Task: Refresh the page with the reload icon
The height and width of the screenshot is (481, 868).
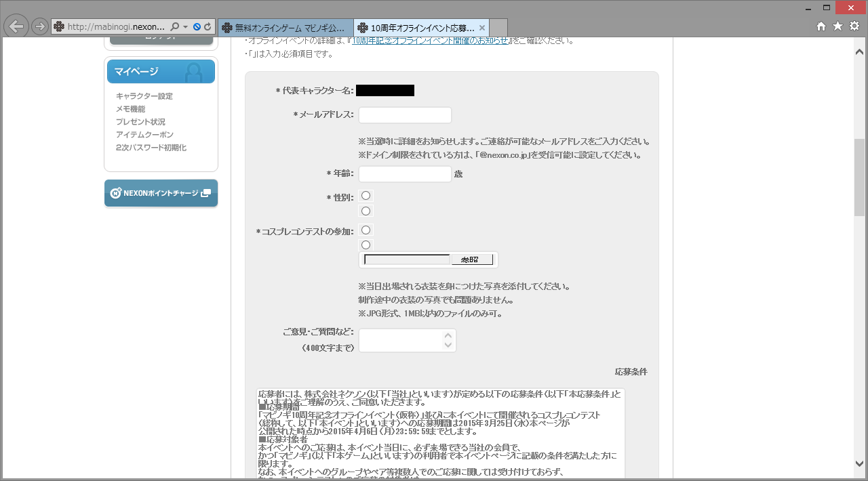Action: (x=208, y=27)
